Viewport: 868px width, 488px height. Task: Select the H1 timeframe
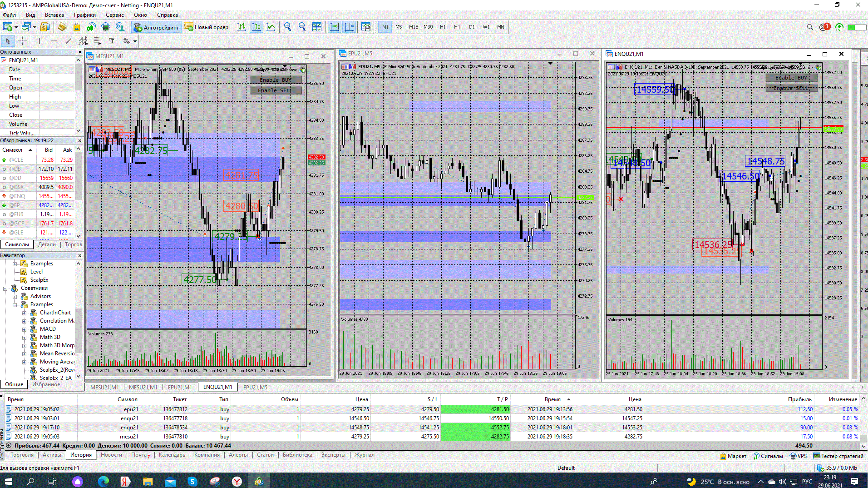pos(443,27)
